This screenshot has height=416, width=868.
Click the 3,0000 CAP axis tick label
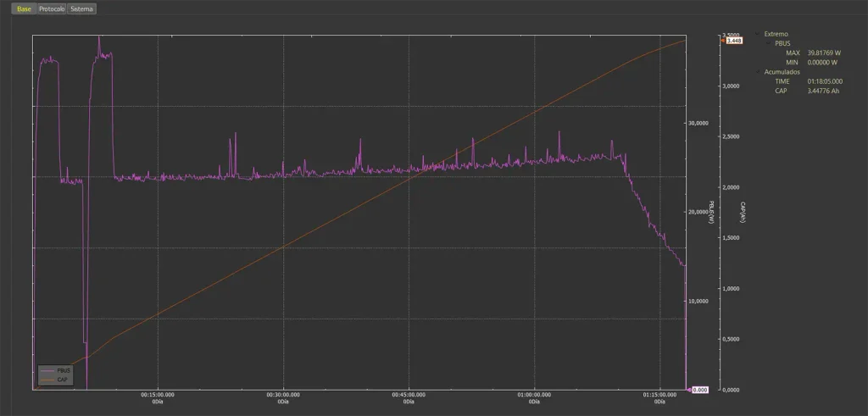pyautogui.click(x=730, y=86)
